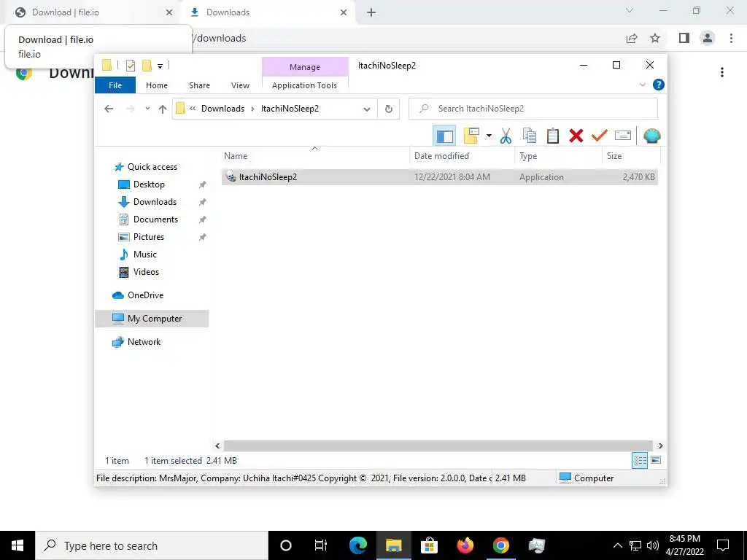This screenshot has height=560, width=747.
Task: Click the Copy icon in toolbar
Action: coord(530,136)
